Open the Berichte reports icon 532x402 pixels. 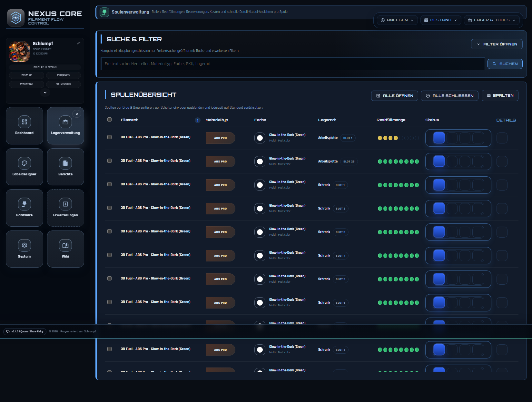tap(65, 163)
